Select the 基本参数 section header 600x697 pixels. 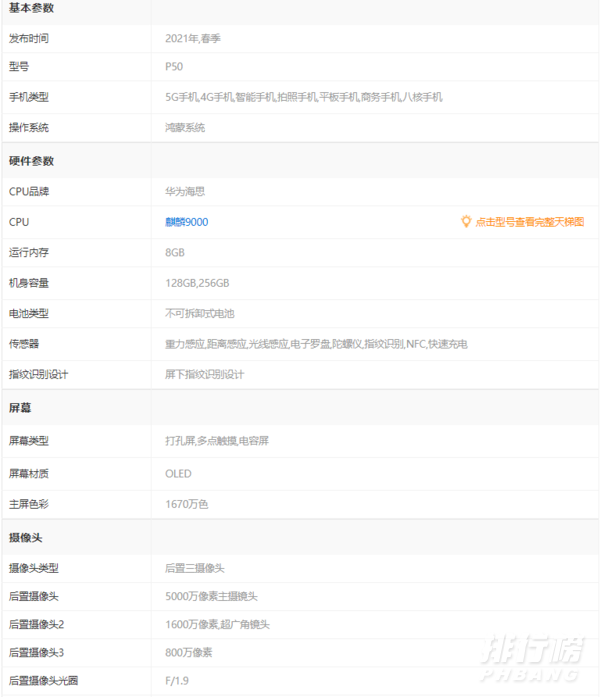point(31,8)
